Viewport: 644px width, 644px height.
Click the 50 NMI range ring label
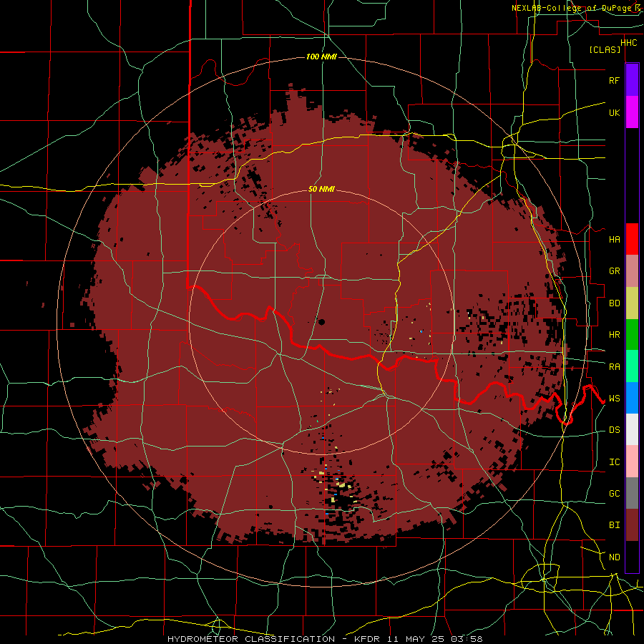click(x=321, y=190)
